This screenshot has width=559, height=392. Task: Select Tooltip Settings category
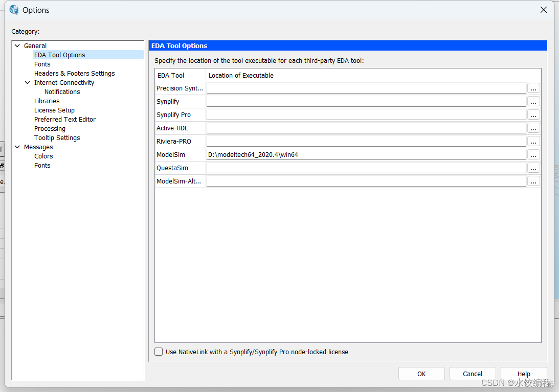(x=57, y=138)
